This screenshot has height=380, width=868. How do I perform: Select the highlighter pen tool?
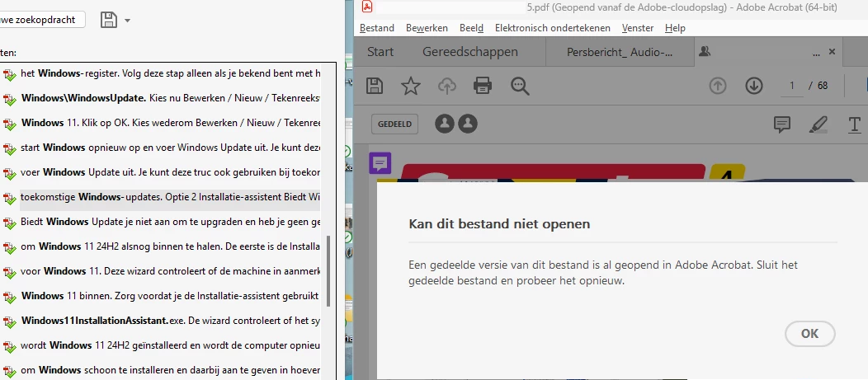pyautogui.click(x=818, y=124)
